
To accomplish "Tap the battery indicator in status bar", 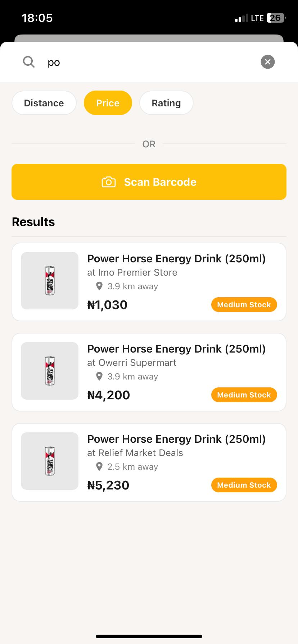I will (276, 18).
